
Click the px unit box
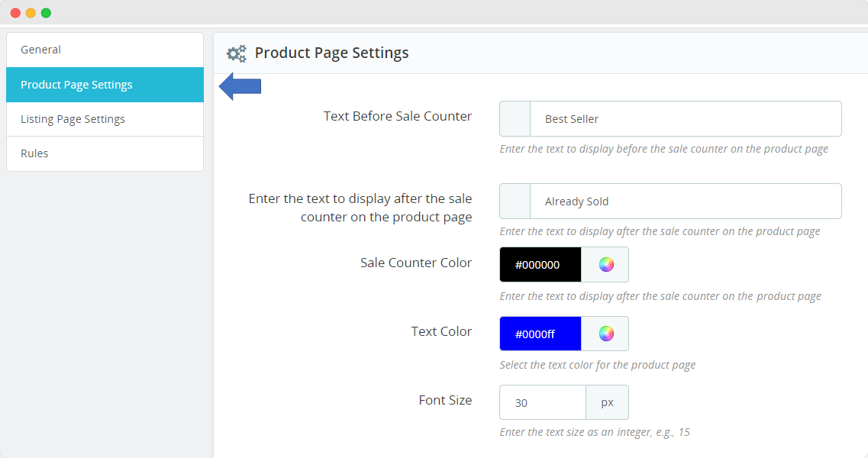(607, 402)
